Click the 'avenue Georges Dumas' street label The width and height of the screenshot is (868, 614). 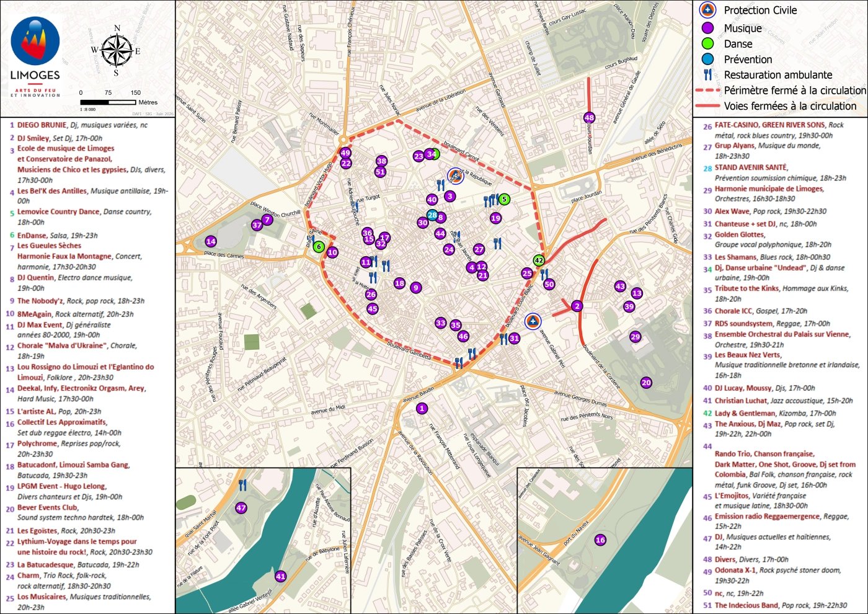tap(580, 398)
